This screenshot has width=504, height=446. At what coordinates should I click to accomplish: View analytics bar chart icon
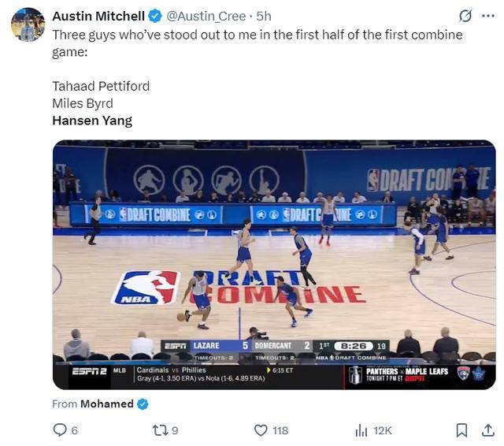(361, 430)
